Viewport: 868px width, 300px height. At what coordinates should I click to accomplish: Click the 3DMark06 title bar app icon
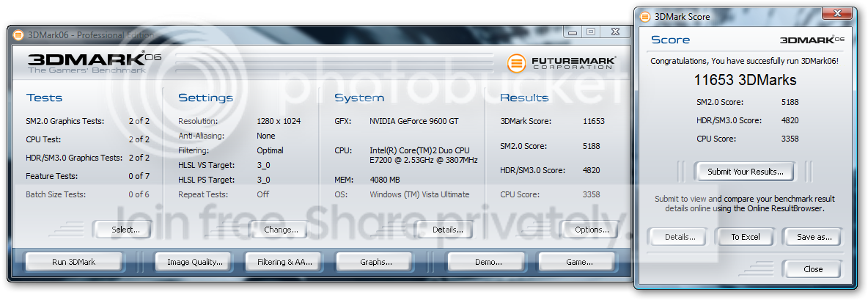tap(18, 35)
